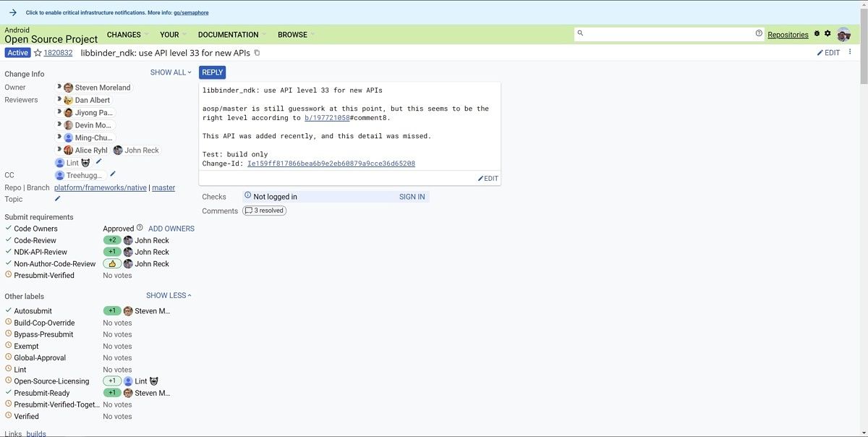
Task: Click the pencil icon to edit reviewers
Action: (x=98, y=162)
